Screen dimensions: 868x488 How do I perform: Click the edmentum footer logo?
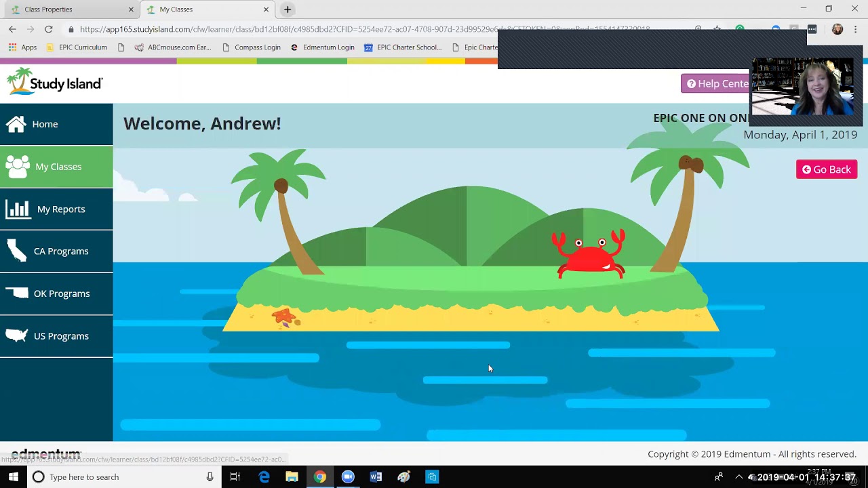(x=46, y=454)
